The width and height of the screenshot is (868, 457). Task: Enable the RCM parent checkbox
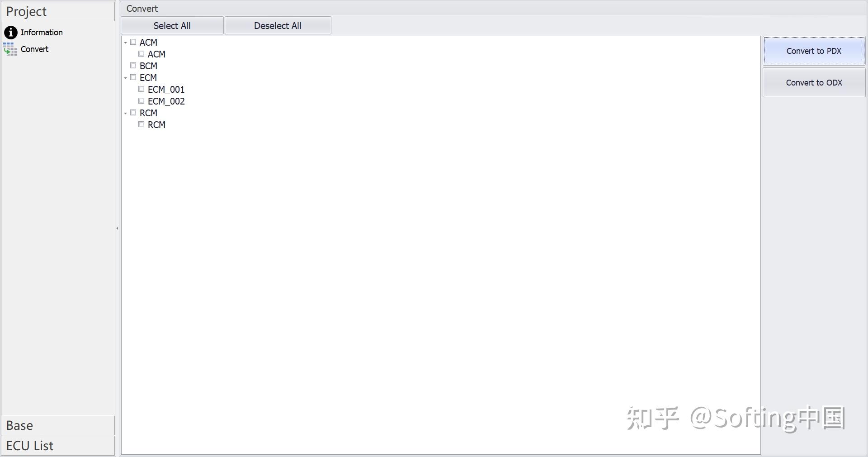[x=133, y=112]
